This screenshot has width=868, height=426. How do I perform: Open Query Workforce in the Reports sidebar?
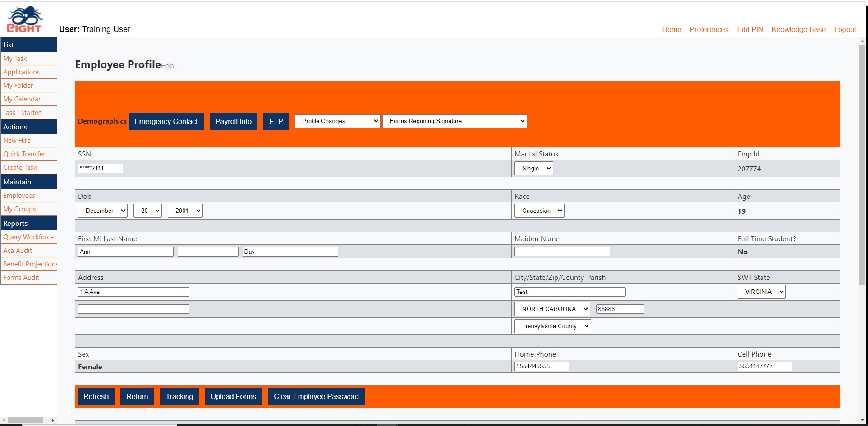point(28,237)
